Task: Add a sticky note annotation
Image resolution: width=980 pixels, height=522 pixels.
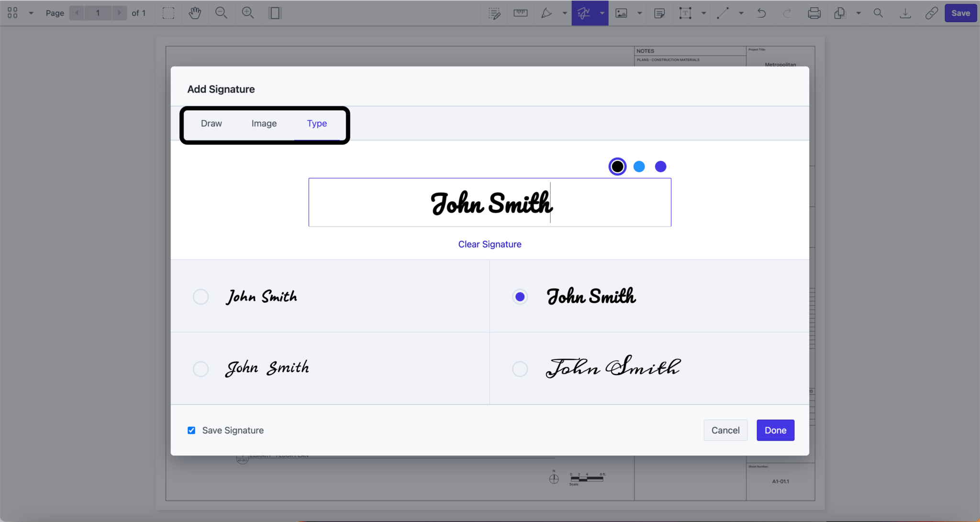Action: 660,13
